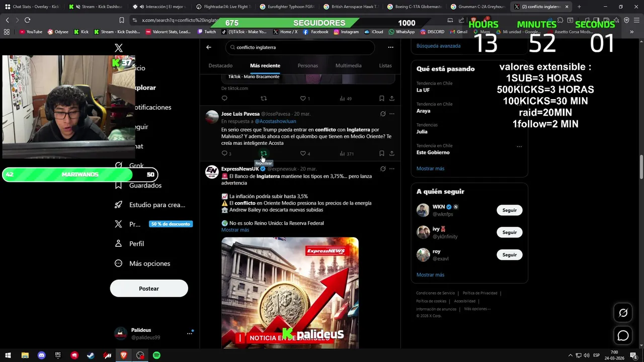
Task: Open the ExpressNews Bank of England image
Action: pos(290,293)
